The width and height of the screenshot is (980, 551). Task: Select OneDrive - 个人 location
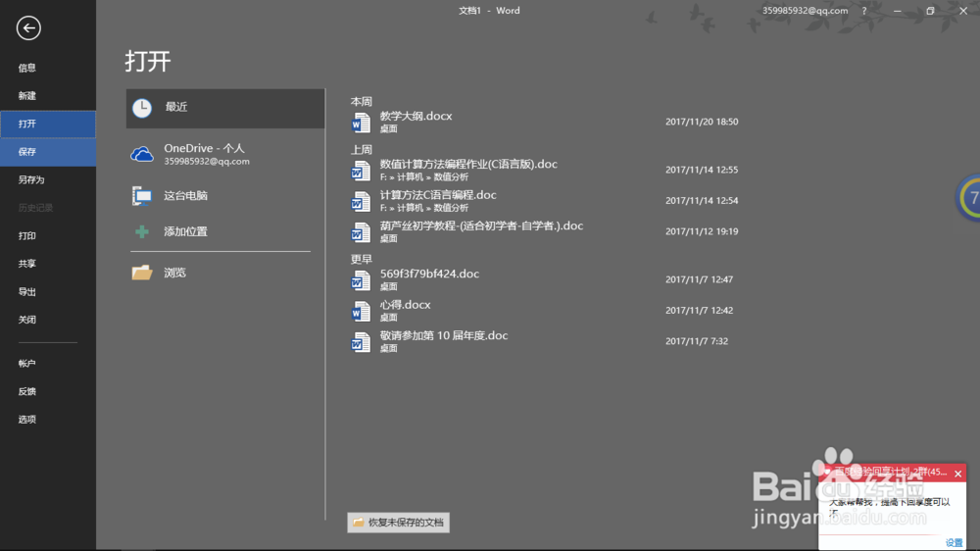[225, 155]
